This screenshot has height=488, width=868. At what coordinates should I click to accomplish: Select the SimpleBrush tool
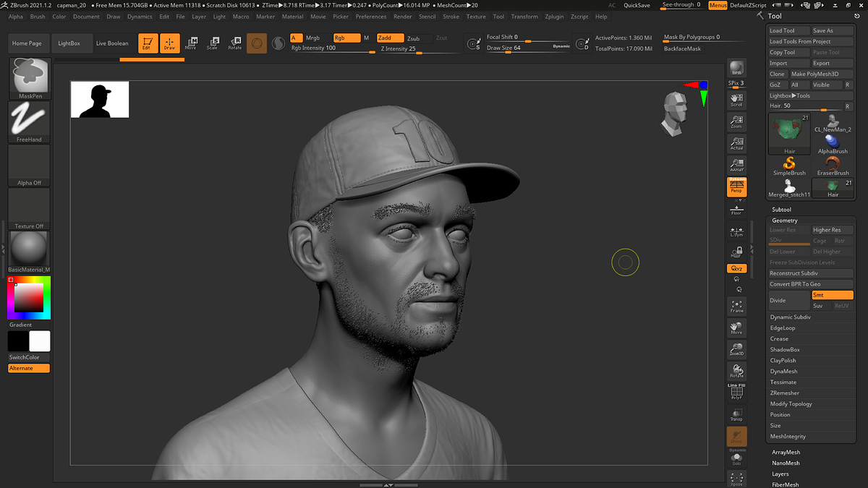click(x=789, y=166)
